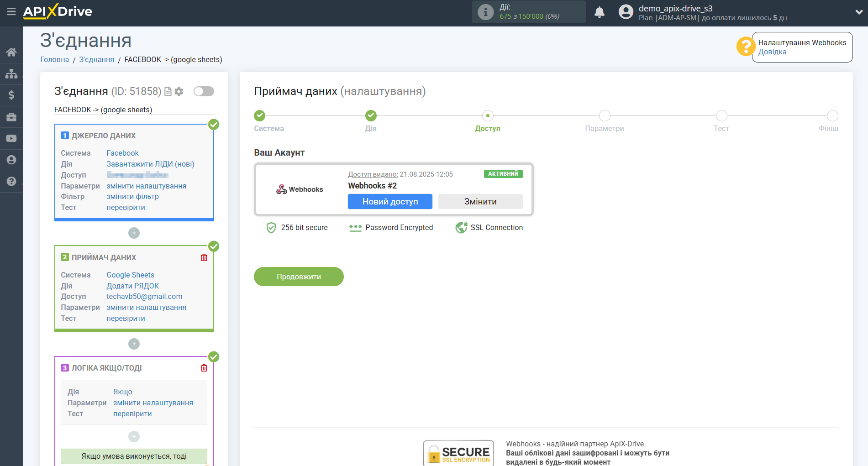Open Додати РЯДОК action link
The image size is (868, 466).
pyautogui.click(x=132, y=286)
